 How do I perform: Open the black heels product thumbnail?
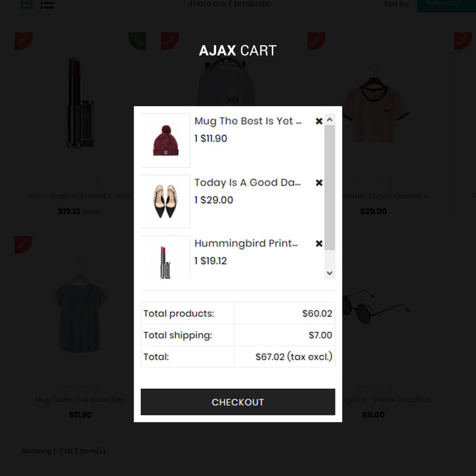coord(166,201)
